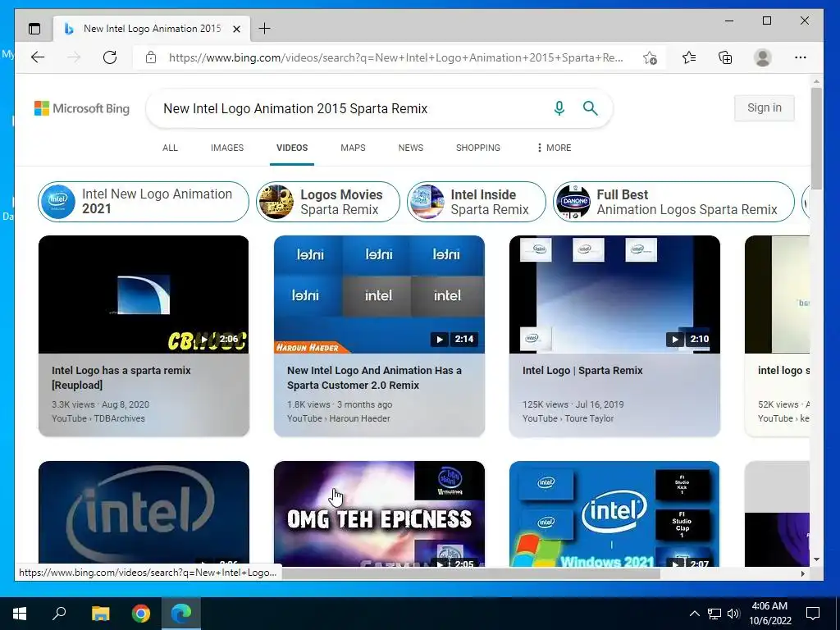
Task: Open title Intel Logo has a sparta remix [Reupload]
Action: [x=121, y=377]
